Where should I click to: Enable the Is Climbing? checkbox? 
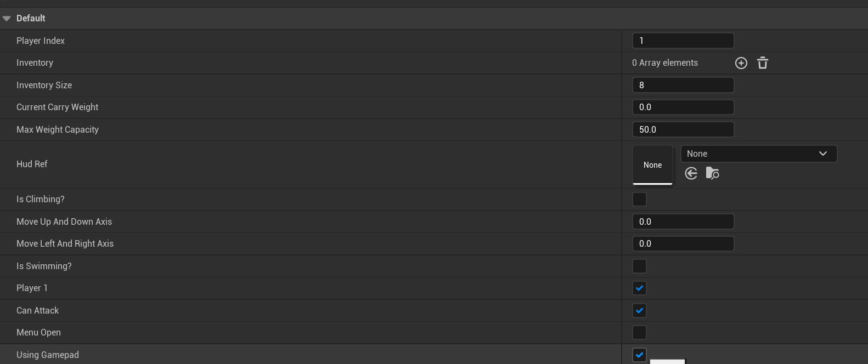tap(639, 200)
